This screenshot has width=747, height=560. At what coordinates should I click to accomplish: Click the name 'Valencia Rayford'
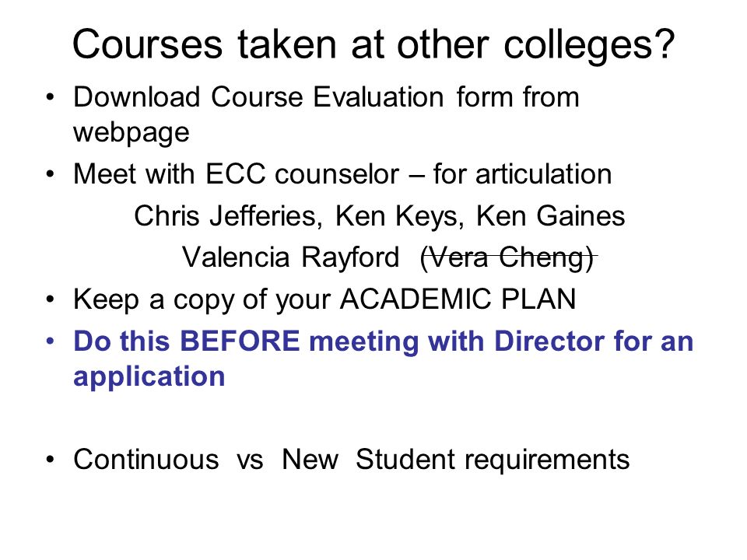290,257
